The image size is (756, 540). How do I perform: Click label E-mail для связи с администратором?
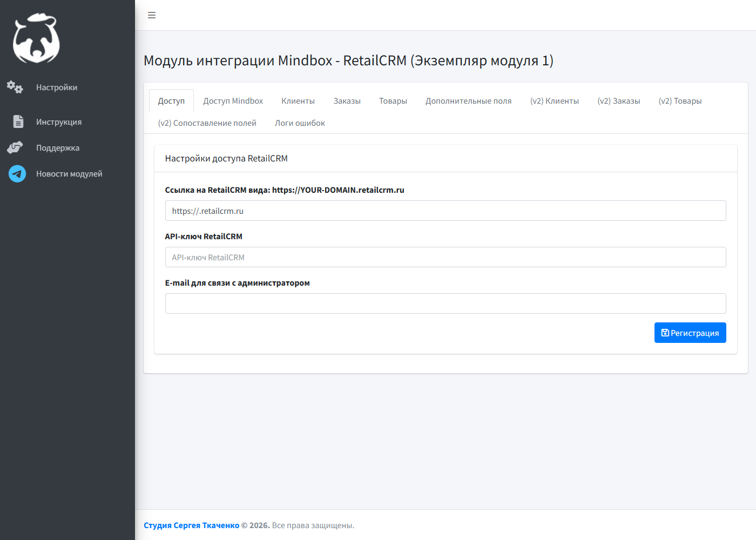coord(238,283)
